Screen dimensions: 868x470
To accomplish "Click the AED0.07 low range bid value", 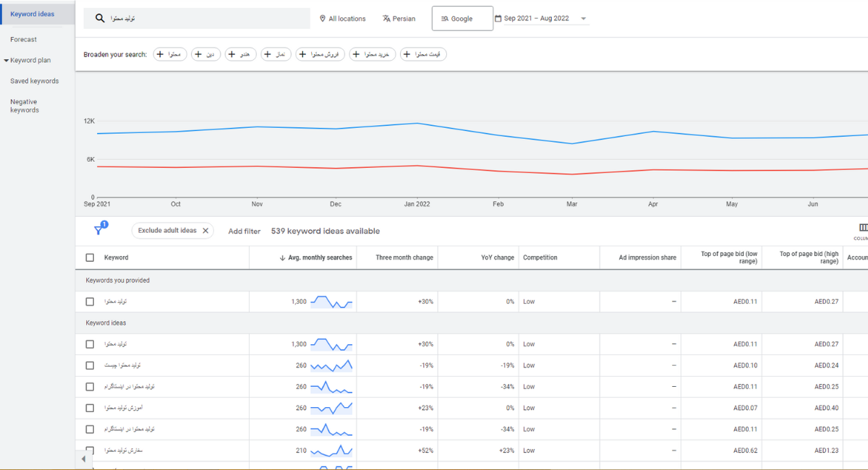I will 745,408.
